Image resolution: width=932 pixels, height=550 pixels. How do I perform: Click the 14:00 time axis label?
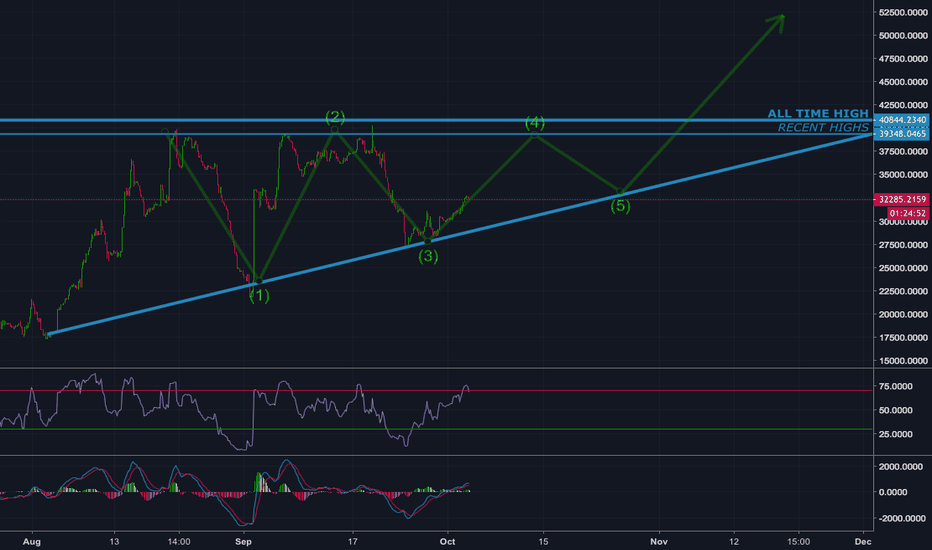179,542
